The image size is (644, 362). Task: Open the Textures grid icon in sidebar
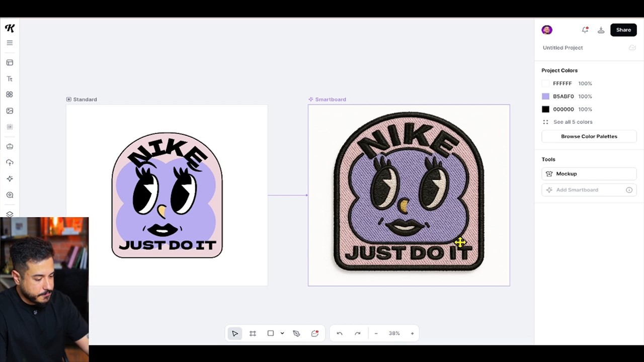10,127
